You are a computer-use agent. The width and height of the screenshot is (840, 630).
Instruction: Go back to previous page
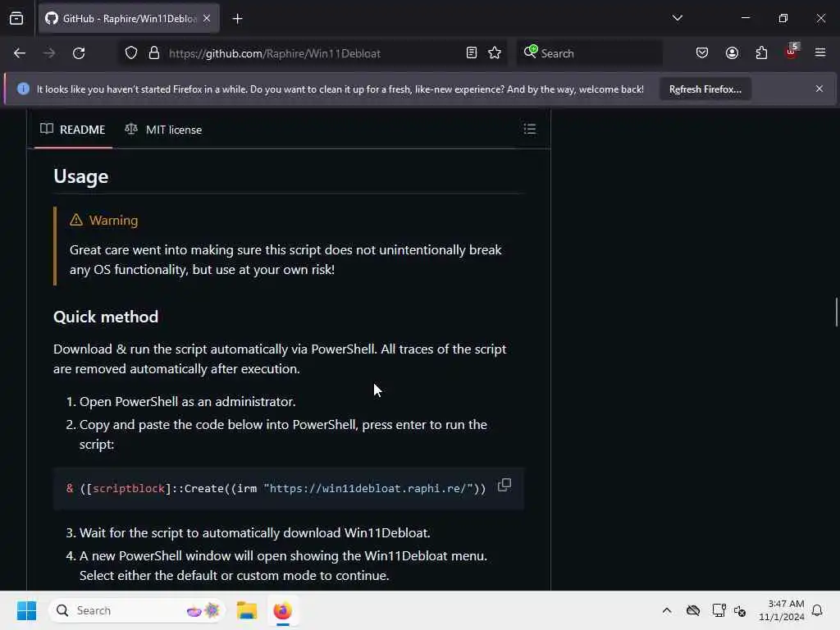pos(20,53)
